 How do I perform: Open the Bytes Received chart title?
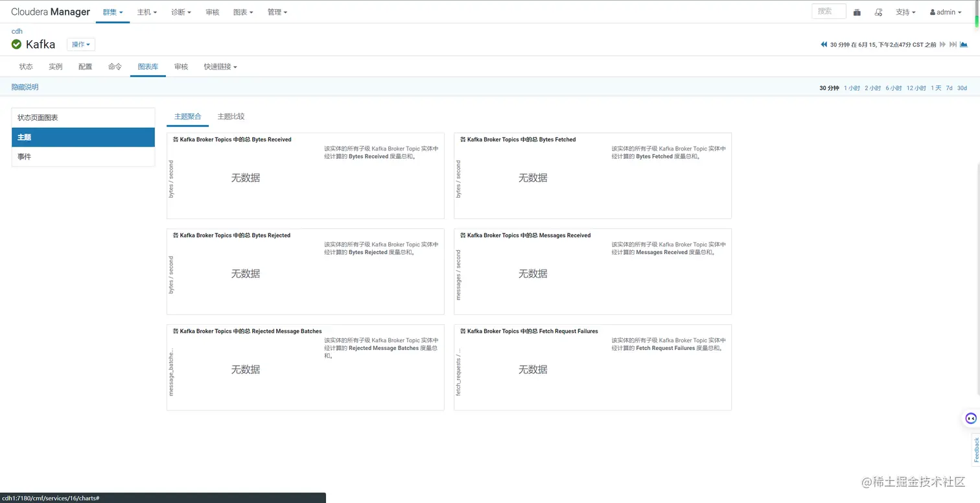click(x=232, y=139)
